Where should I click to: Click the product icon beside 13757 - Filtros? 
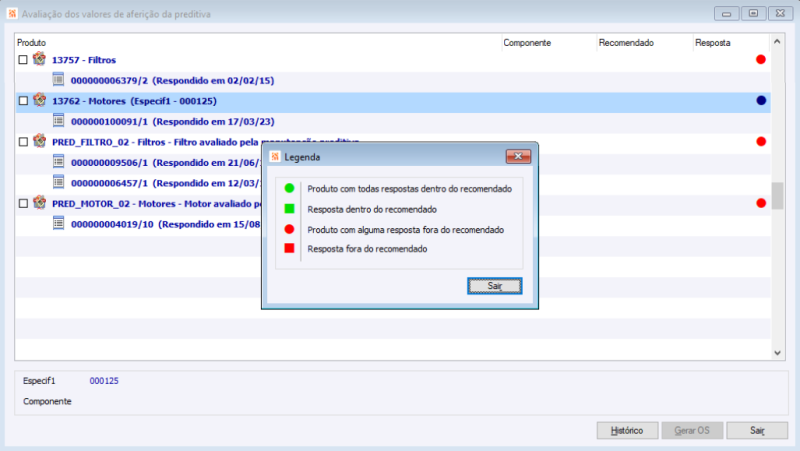(x=39, y=59)
